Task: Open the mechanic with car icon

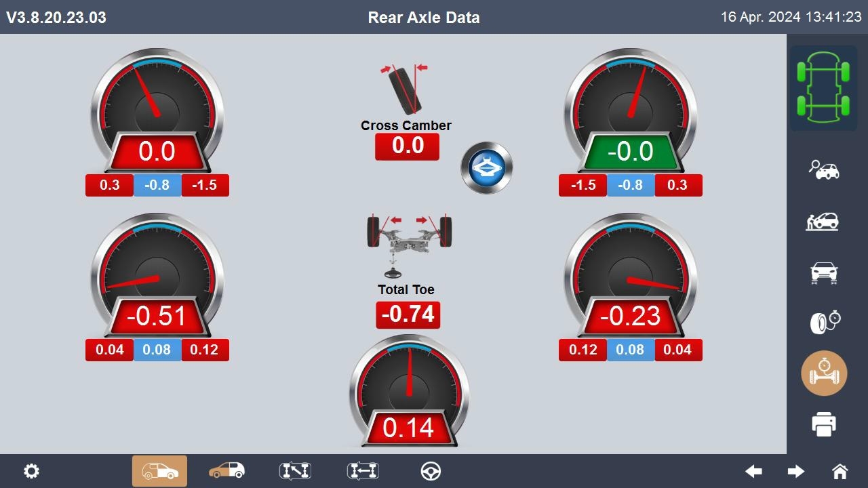Action: (x=822, y=221)
